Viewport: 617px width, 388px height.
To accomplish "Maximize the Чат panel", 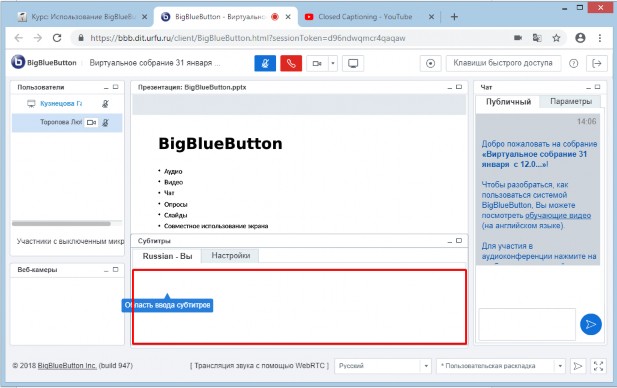I will click(597, 87).
